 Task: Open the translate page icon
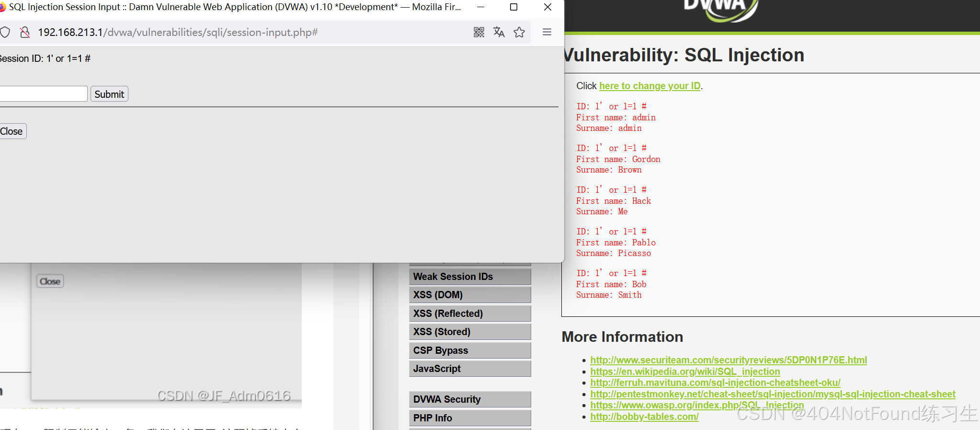[x=499, y=32]
